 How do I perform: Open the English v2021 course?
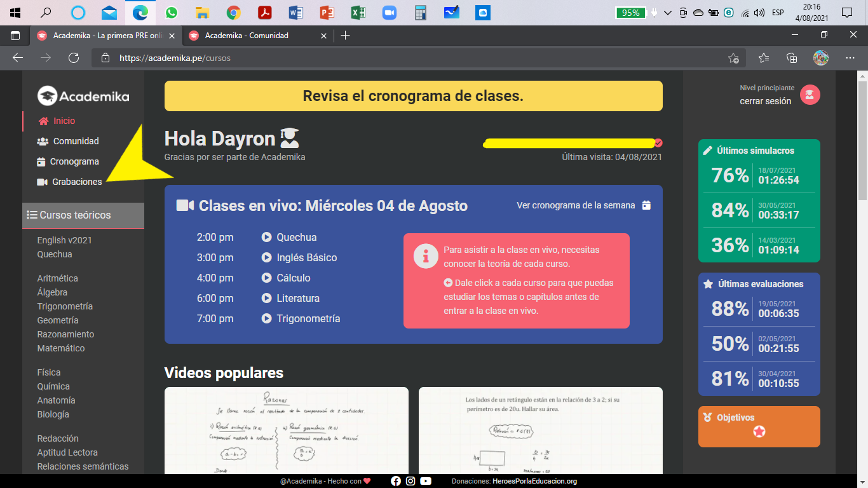(x=65, y=240)
